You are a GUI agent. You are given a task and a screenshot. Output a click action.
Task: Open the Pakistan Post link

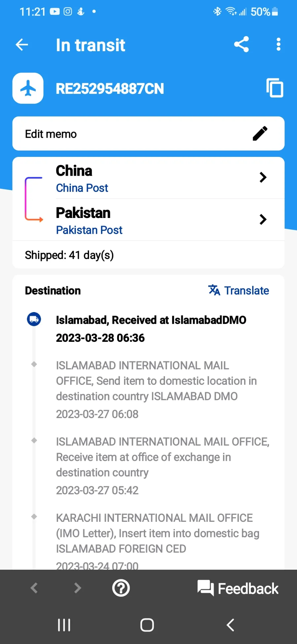click(x=89, y=230)
